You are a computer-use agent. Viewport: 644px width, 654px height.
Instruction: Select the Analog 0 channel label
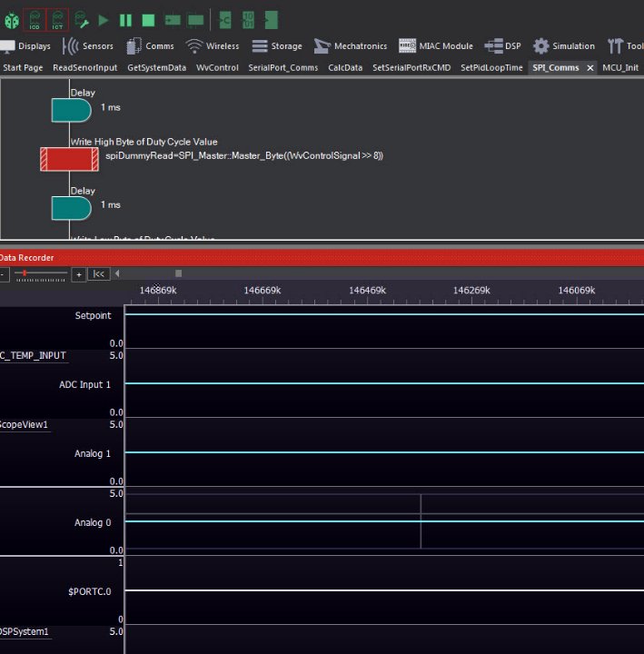click(93, 522)
